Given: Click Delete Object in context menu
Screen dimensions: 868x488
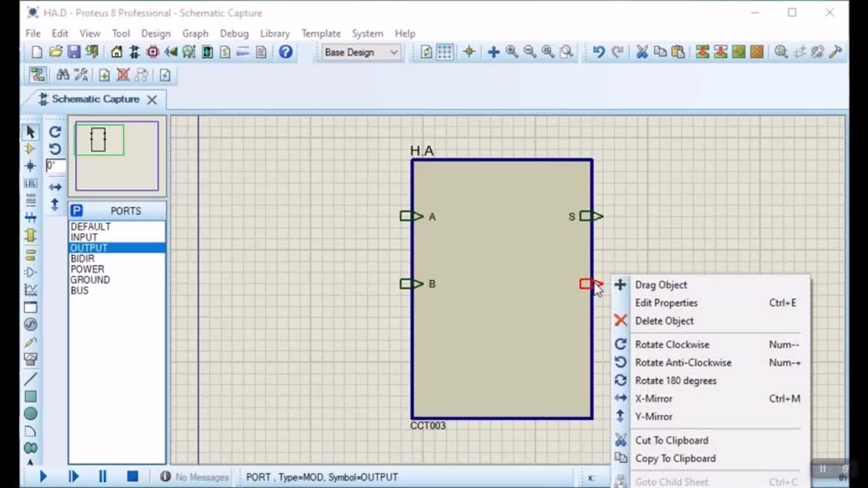Looking at the screenshot, I should pos(664,321).
